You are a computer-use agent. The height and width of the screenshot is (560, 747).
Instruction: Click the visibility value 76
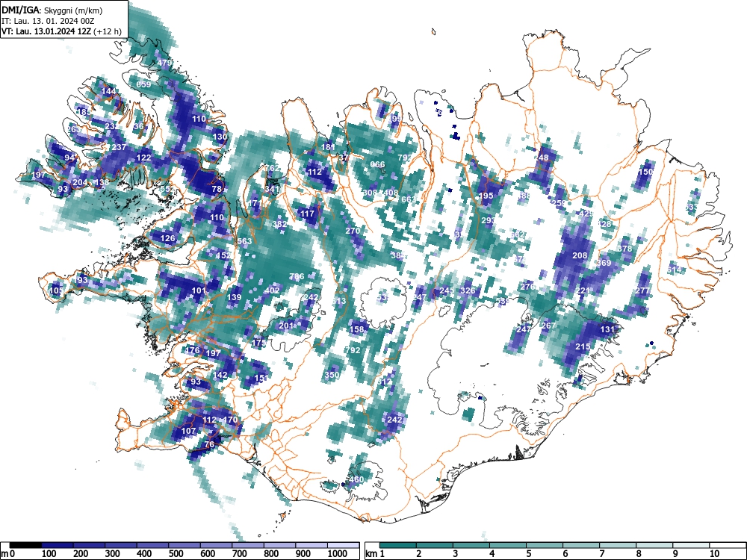click(x=209, y=444)
